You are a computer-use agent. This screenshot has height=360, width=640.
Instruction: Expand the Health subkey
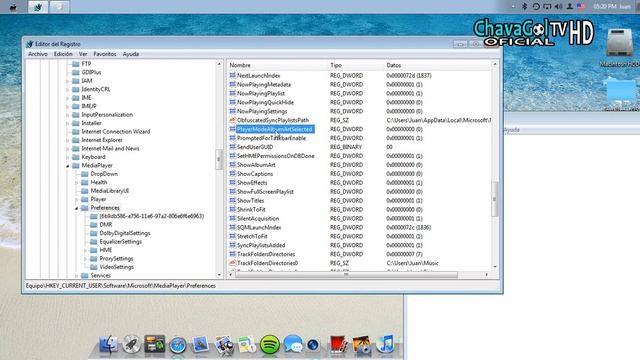pyautogui.click(x=77, y=182)
